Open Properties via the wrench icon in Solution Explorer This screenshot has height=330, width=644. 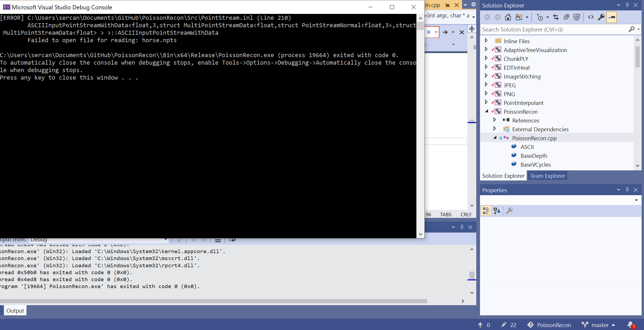tap(602, 17)
